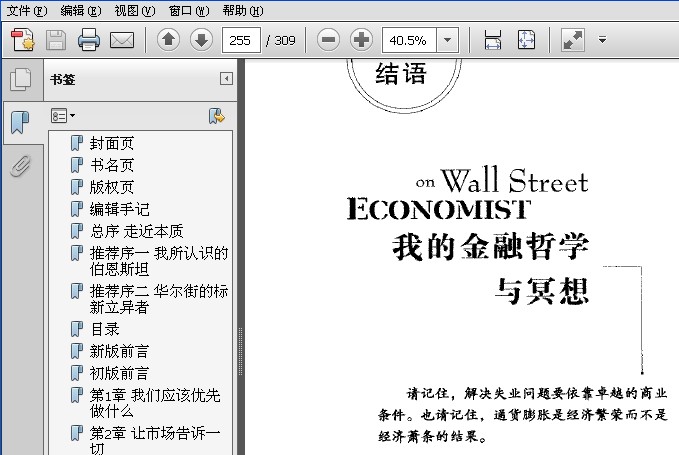Image resolution: width=679 pixels, height=455 pixels.
Task: Click bookmark icon beside 总序 走近本质
Action: tap(77, 231)
